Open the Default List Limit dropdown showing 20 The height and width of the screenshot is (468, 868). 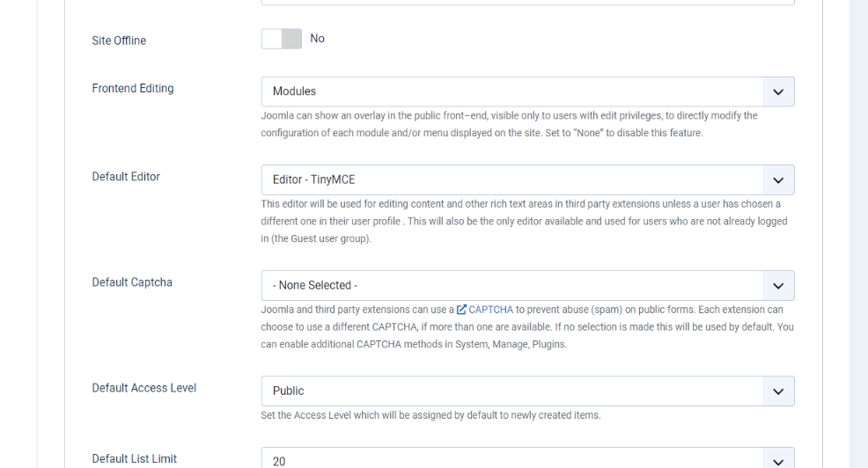click(527, 458)
